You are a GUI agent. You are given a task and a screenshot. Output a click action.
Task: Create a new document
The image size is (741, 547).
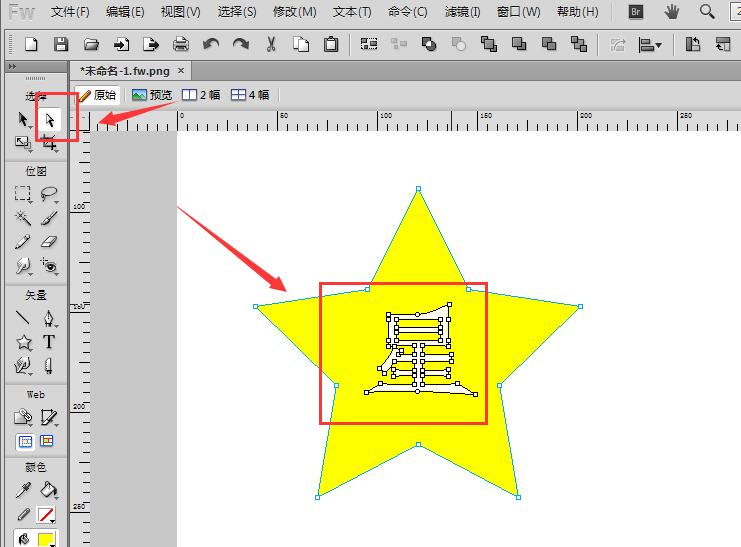coord(31,44)
